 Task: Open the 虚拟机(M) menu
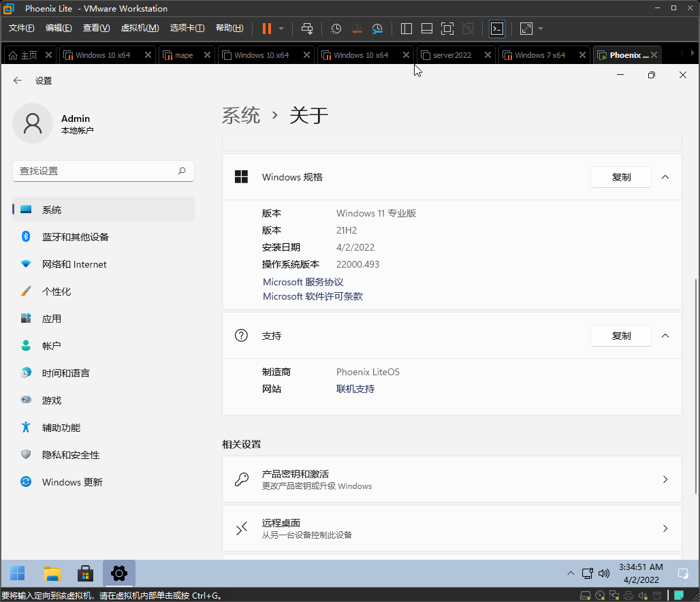click(x=140, y=28)
